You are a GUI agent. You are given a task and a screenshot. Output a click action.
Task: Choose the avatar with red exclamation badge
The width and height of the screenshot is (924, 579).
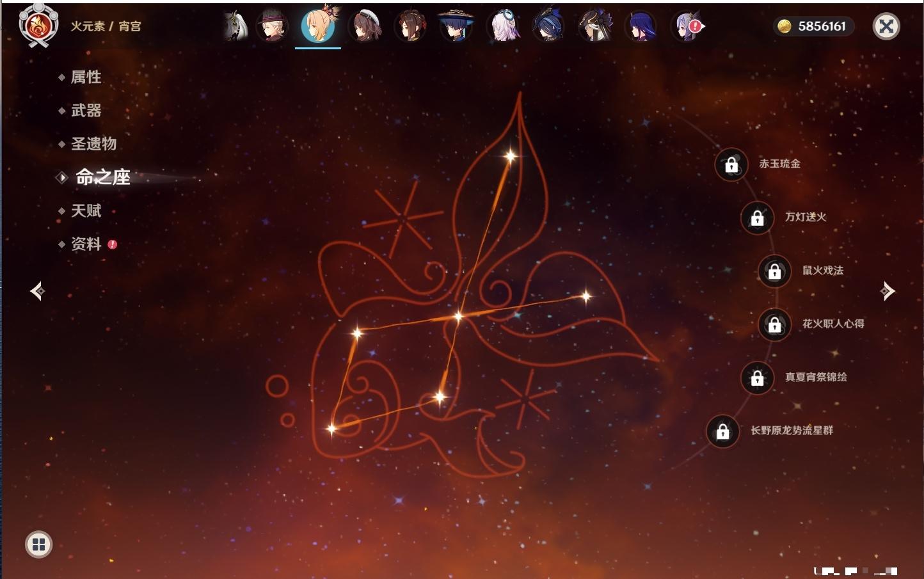pos(688,26)
